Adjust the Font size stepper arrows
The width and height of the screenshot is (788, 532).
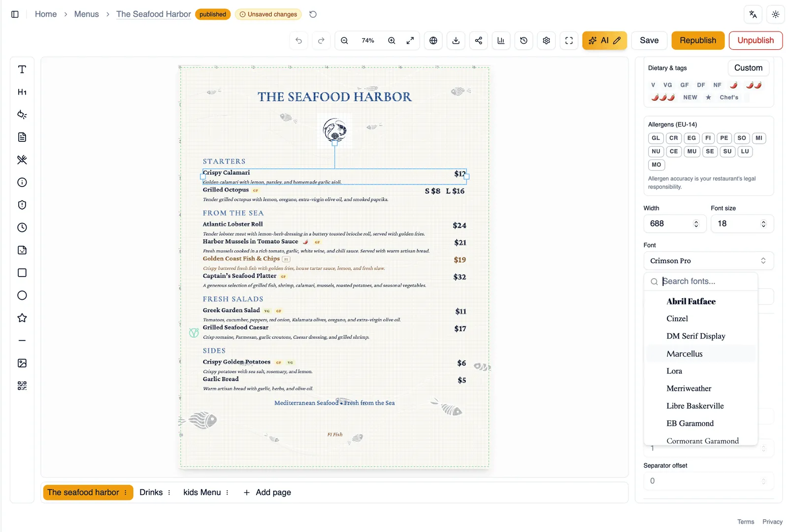point(763,224)
